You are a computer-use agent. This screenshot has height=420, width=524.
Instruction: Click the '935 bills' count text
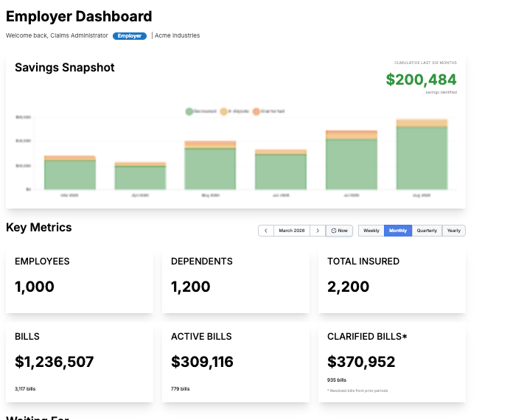(x=337, y=380)
